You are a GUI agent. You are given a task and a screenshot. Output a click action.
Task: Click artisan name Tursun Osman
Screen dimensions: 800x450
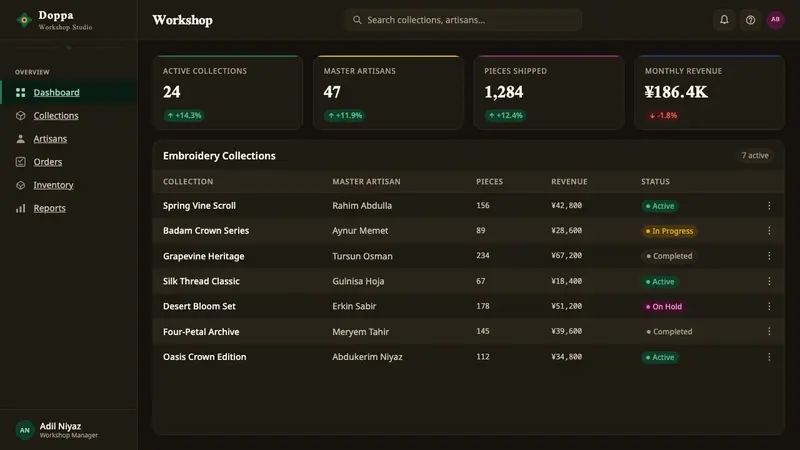[x=362, y=256]
